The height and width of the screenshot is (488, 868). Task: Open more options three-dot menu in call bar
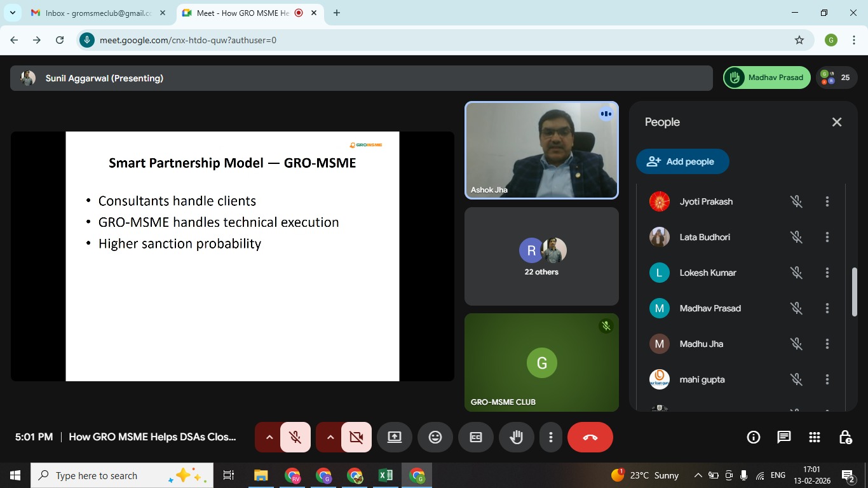(551, 437)
